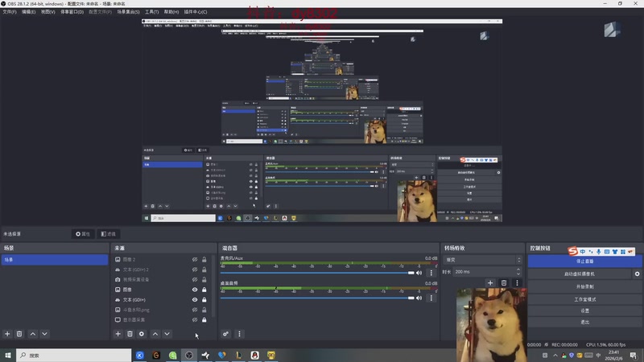This screenshot has width=644, height=362.
Task: Show the video capture device source eye
Action: (x=195, y=279)
